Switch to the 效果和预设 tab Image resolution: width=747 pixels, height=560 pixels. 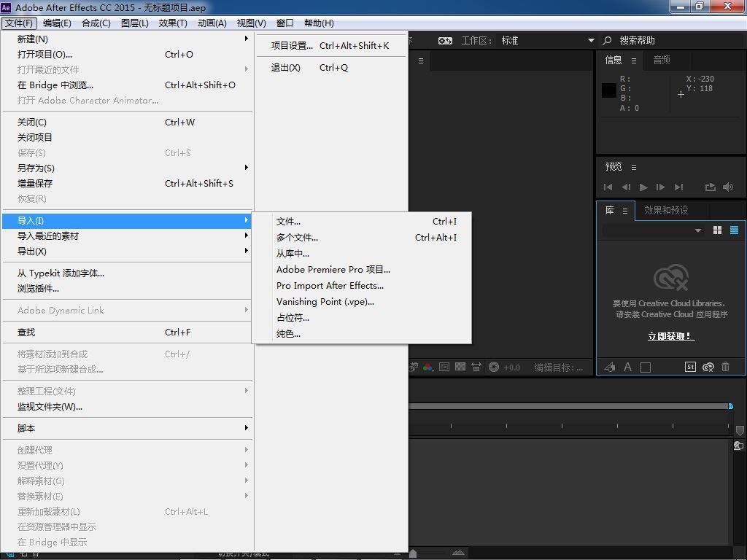[666, 210]
